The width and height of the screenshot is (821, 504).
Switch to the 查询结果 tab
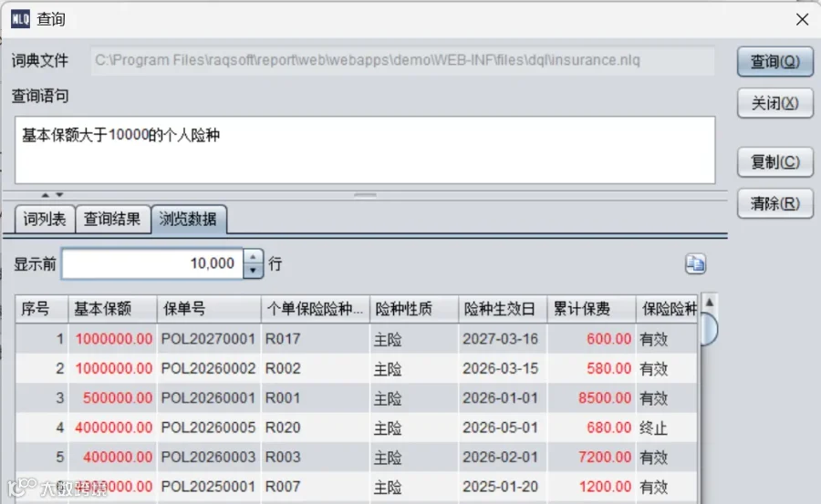click(x=112, y=219)
